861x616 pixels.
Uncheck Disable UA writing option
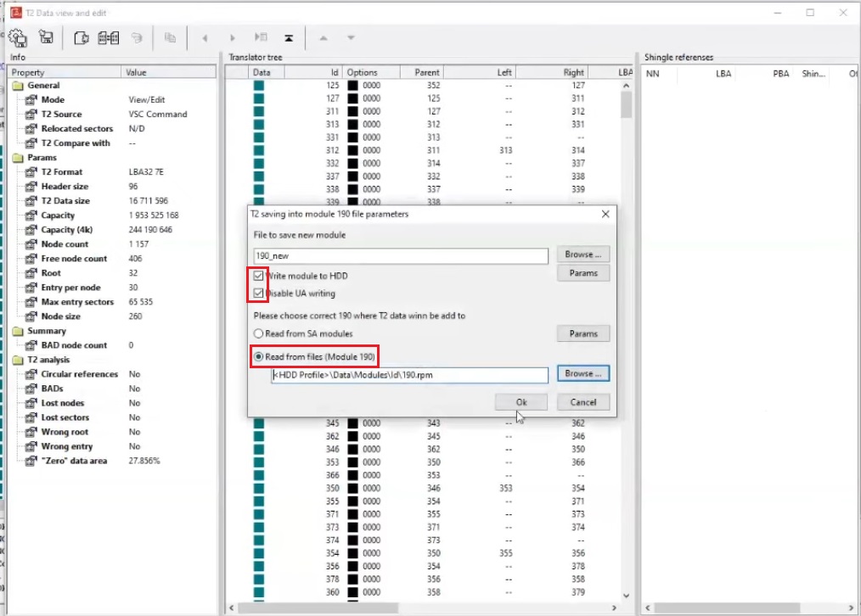click(260, 294)
